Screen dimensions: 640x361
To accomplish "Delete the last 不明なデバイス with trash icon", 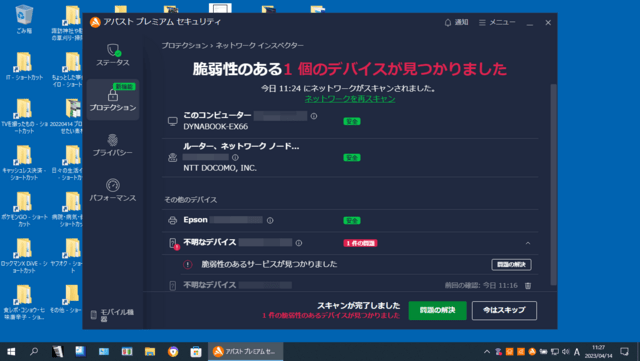I will click(528, 285).
